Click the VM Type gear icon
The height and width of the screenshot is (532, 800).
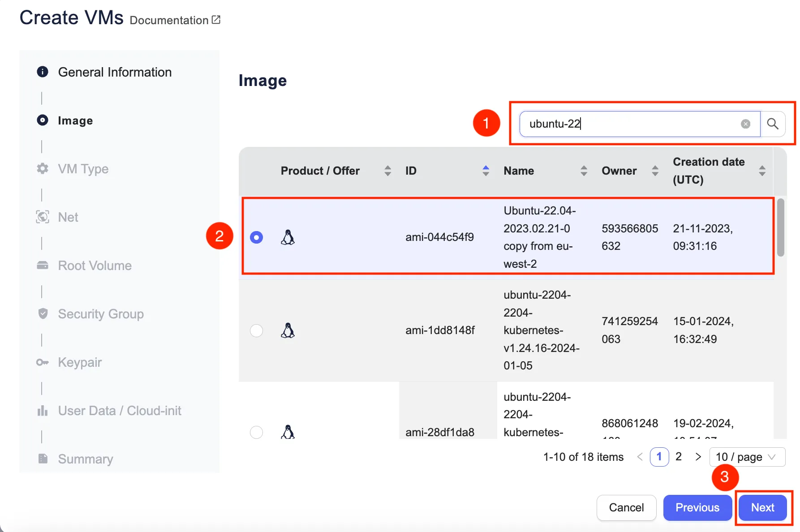point(43,169)
